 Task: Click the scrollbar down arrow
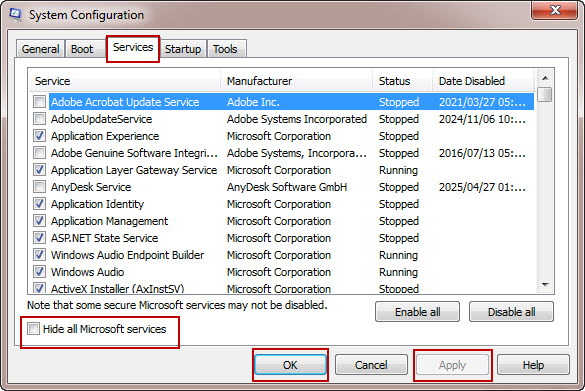click(545, 285)
